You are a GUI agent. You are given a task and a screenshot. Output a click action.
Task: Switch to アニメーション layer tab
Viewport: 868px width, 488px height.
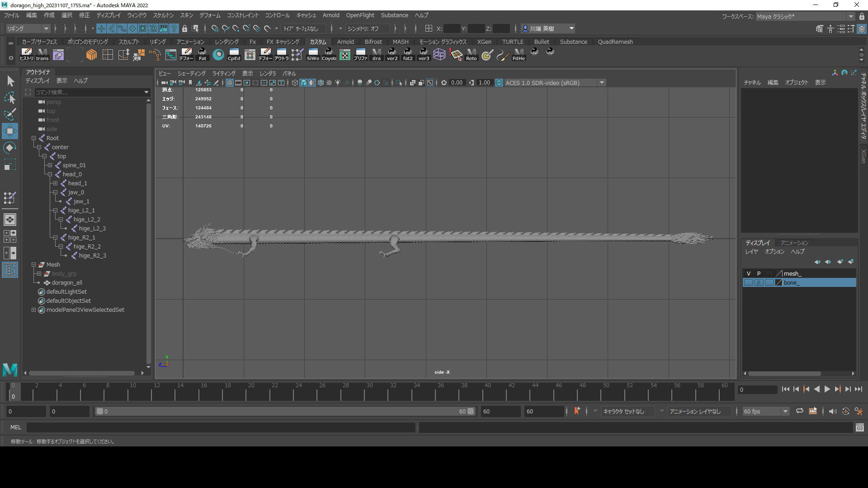tap(794, 243)
